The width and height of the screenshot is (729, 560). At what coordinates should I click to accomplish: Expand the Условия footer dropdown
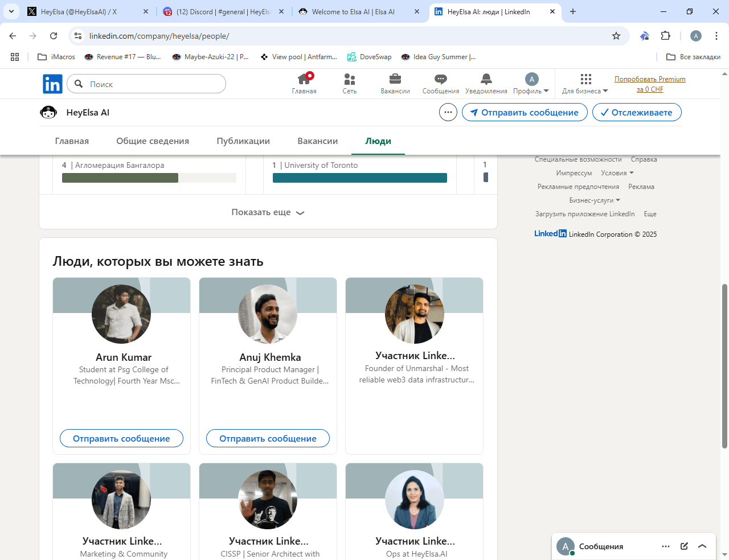click(617, 173)
